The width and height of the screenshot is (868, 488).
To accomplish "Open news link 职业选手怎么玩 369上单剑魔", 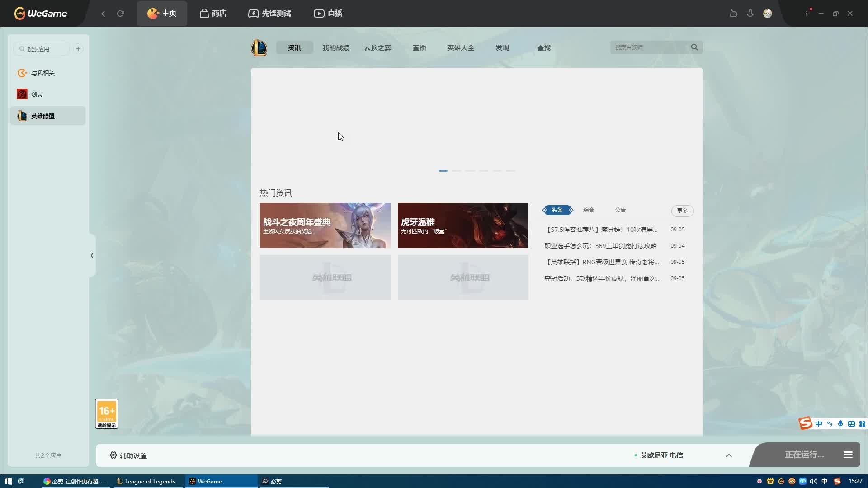I will point(600,246).
